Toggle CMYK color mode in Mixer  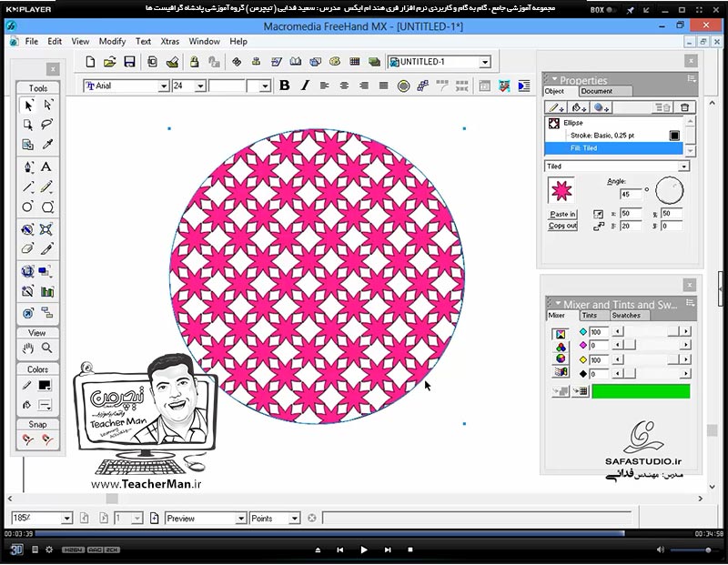pos(561,334)
